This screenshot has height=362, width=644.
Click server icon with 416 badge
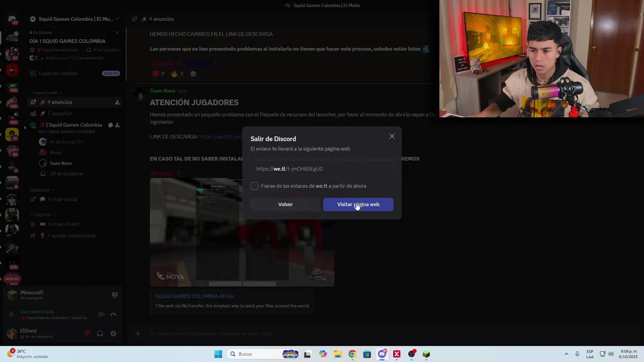pos(12,86)
